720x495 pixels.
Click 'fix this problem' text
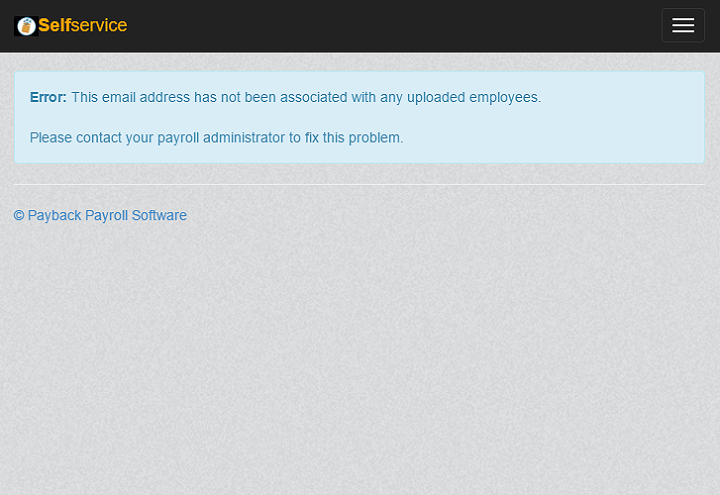pyautogui.click(x=353, y=138)
